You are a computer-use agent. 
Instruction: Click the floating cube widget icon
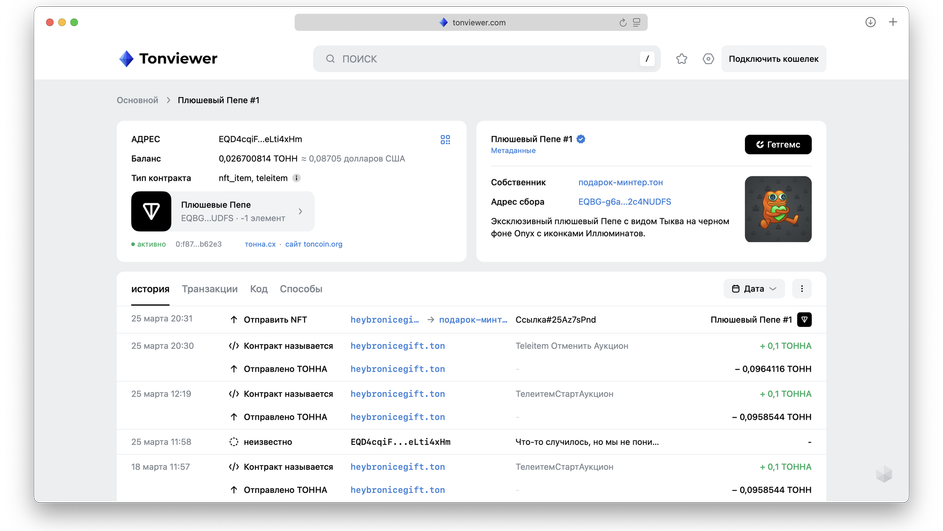[884, 474]
